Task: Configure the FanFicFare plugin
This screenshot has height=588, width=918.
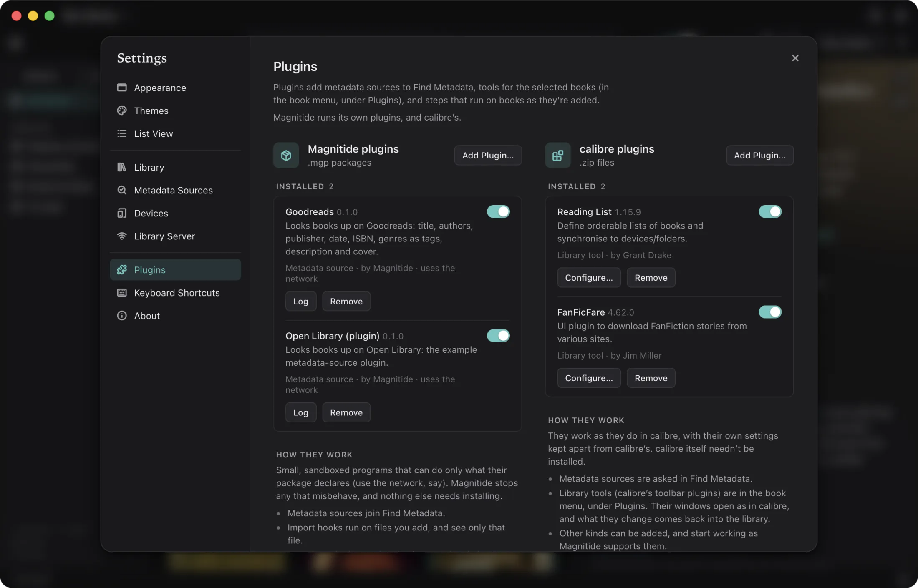Action: click(x=589, y=378)
